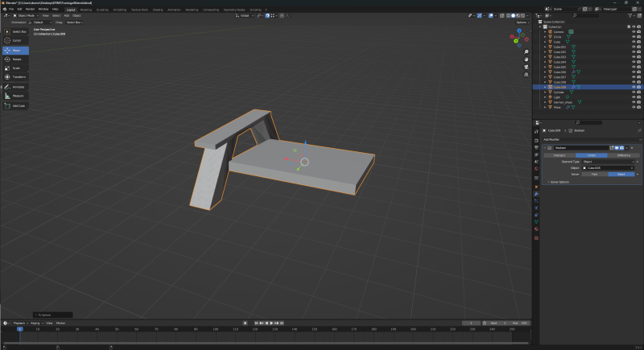Click the blue Z axis on the navigation gizmo
Image resolution: width=644 pixels, height=350 pixels.
click(x=519, y=31)
